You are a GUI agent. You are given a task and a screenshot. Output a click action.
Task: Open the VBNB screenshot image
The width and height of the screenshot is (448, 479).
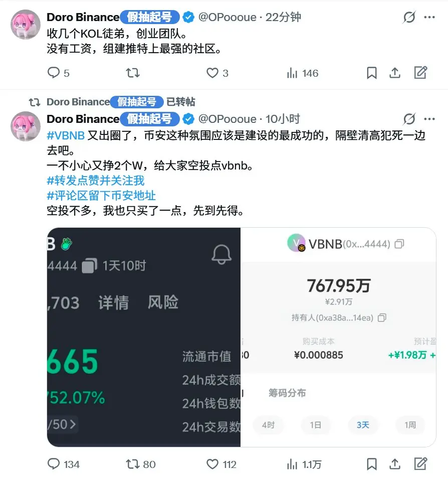tap(242, 337)
